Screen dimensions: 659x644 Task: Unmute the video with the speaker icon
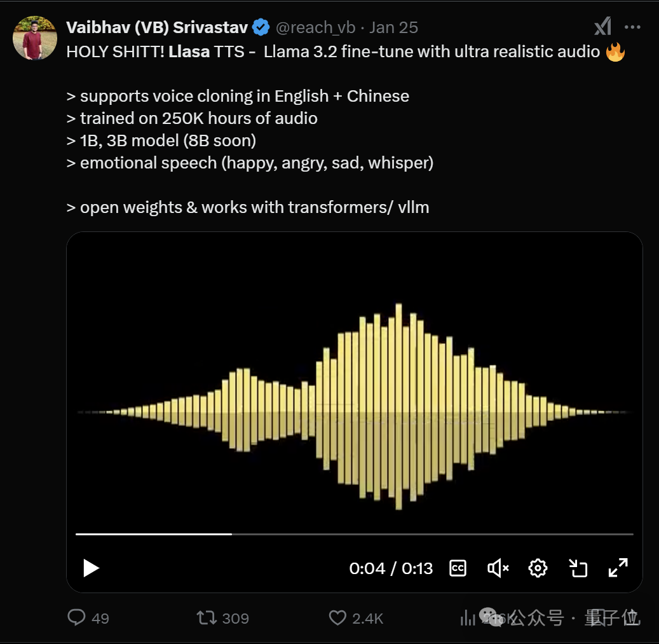coord(498,568)
